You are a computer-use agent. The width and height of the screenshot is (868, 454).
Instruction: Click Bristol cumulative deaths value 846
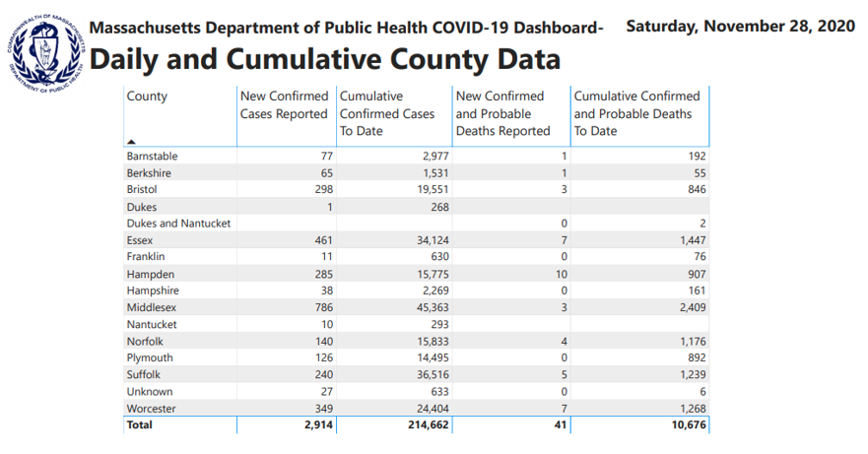697,189
